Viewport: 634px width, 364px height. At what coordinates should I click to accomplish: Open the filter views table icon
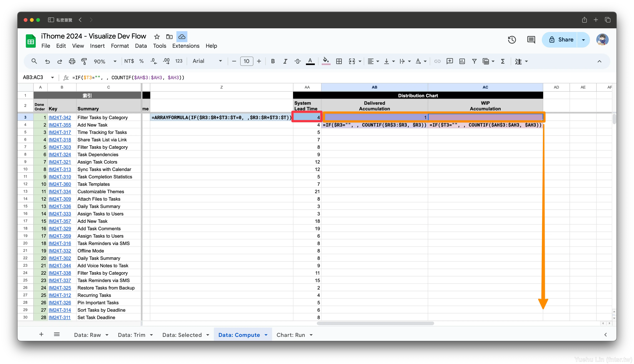pos(486,61)
